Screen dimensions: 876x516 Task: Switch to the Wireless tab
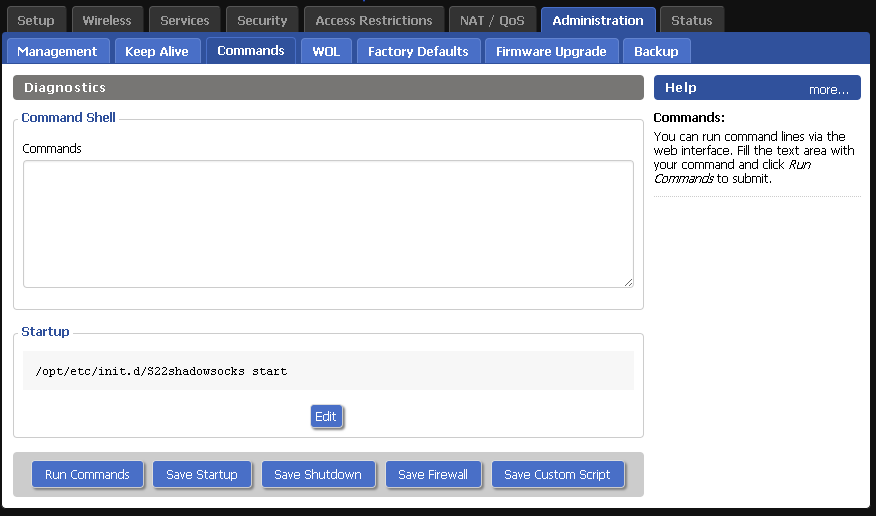coord(107,20)
